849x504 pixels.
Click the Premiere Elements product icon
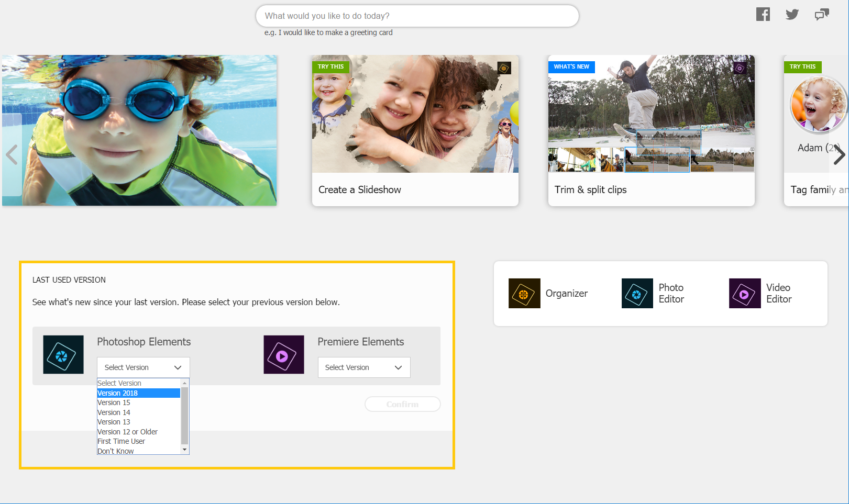click(x=284, y=354)
